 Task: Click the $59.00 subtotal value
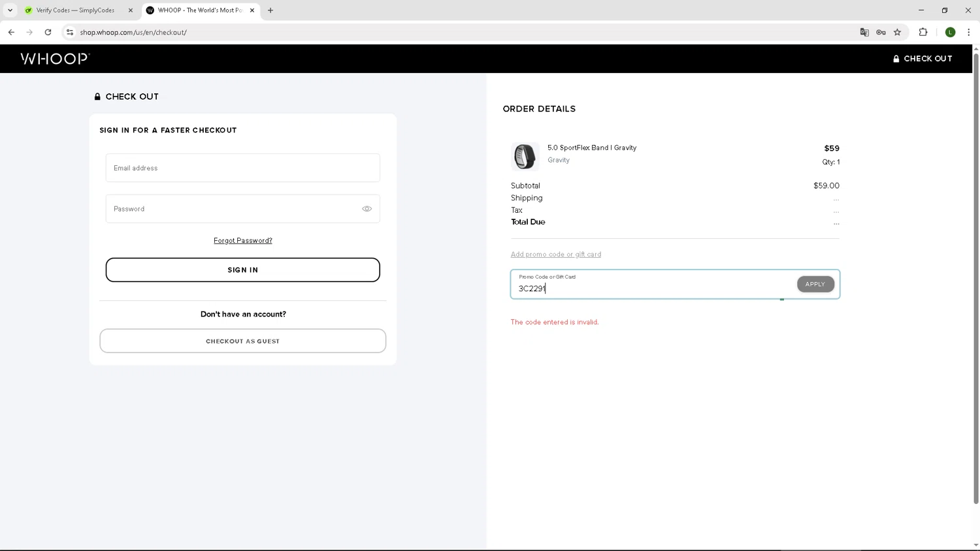click(x=826, y=185)
